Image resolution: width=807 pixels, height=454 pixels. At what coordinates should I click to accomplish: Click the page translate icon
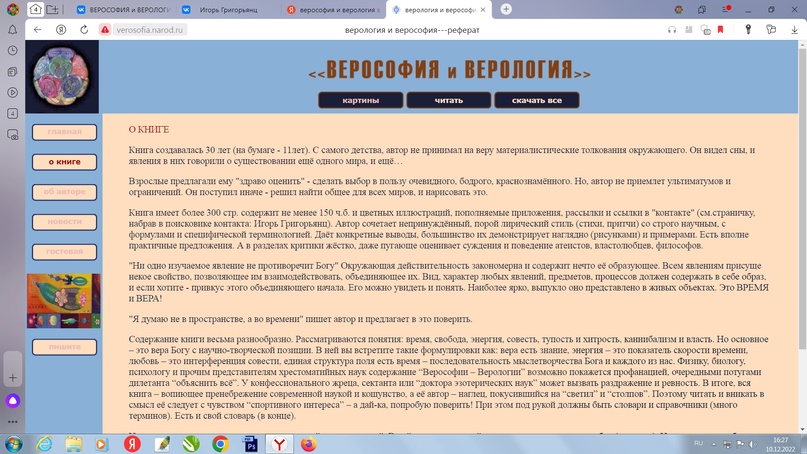[x=706, y=30]
